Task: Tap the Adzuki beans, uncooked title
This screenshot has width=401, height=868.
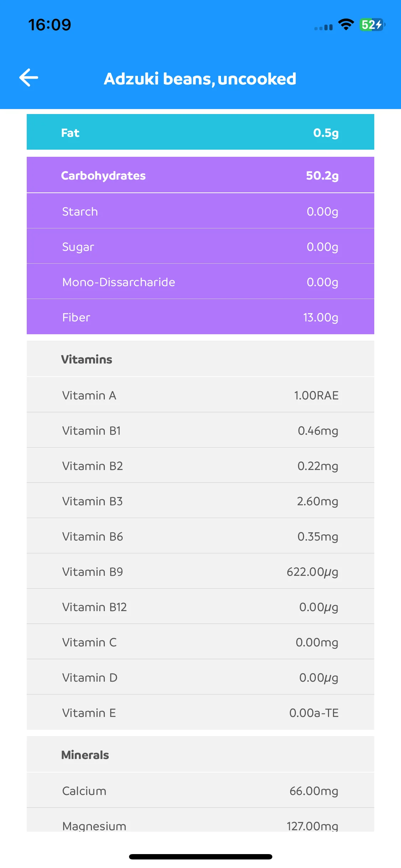Action: 200,79
